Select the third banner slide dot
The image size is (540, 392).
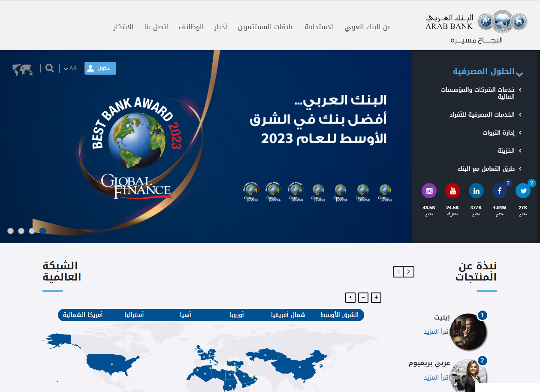[x=32, y=231]
